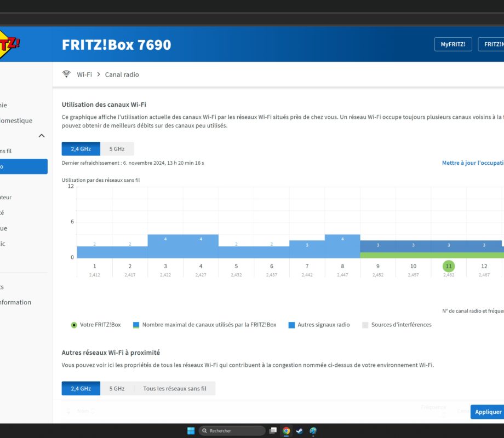The height and width of the screenshot is (438, 504).
Task: Click the Canal radio breadcrumb text
Action: (122, 74)
